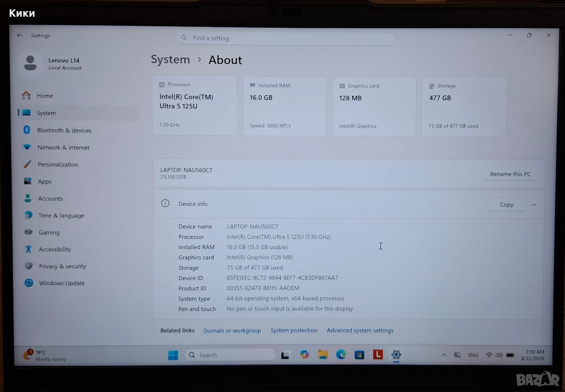Select the Storage 477 GB card
Image resolution: width=565 pixels, height=392 pixels.
pos(464,106)
